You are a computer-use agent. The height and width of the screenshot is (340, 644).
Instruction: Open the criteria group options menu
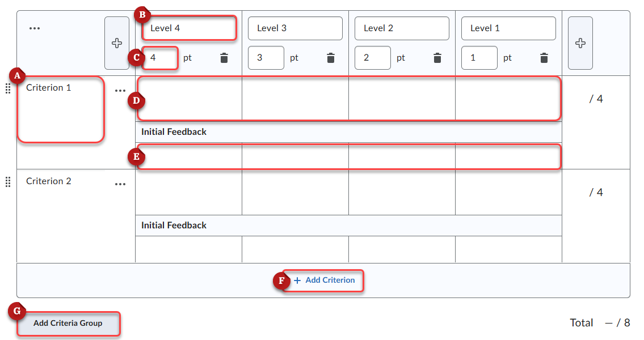(35, 27)
